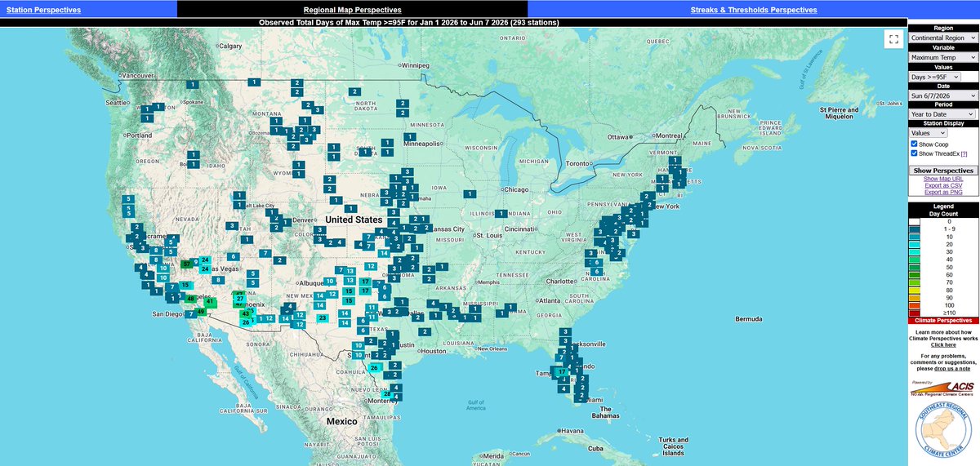Image resolution: width=980 pixels, height=466 pixels.
Task: Click the 'Winnipeg' city label on map
Action: point(414,64)
